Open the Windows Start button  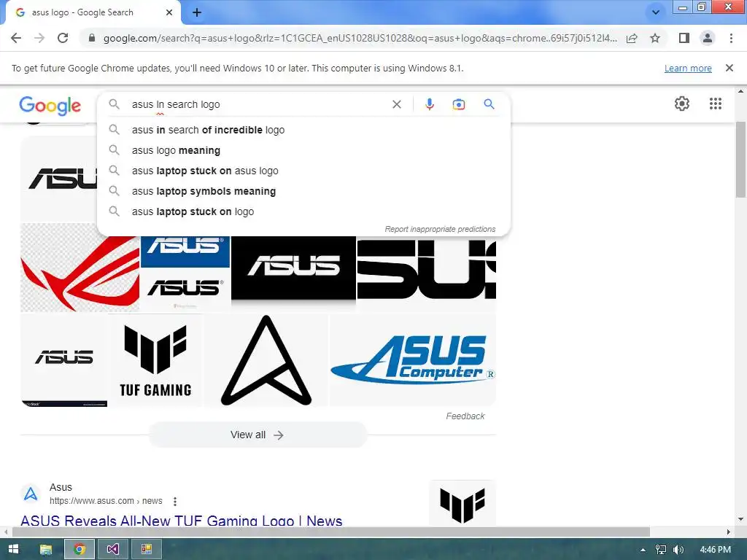pyautogui.click(x=13, y=549)
